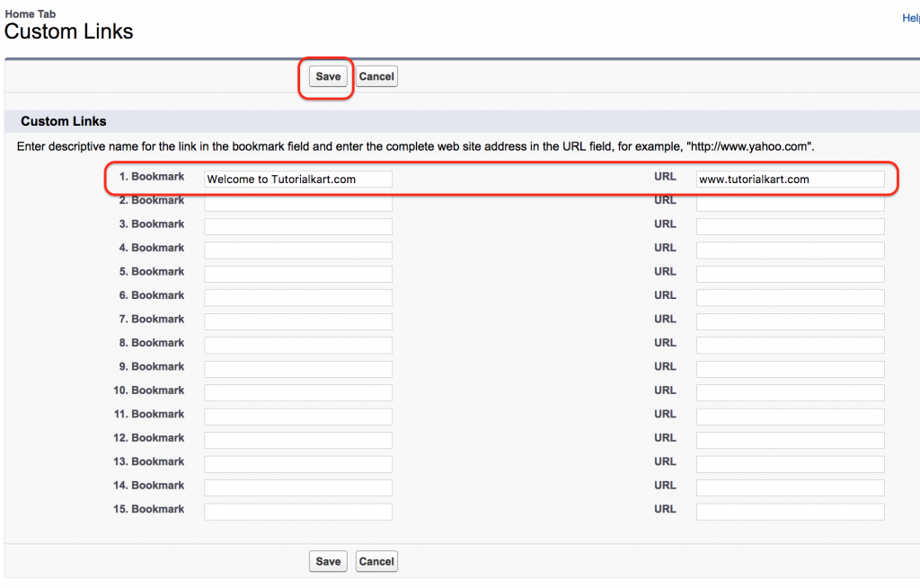Click the bottom Cancel button
Image resolution: width=920 pixels, height=588 pixels.
click(x=376, y=561)
